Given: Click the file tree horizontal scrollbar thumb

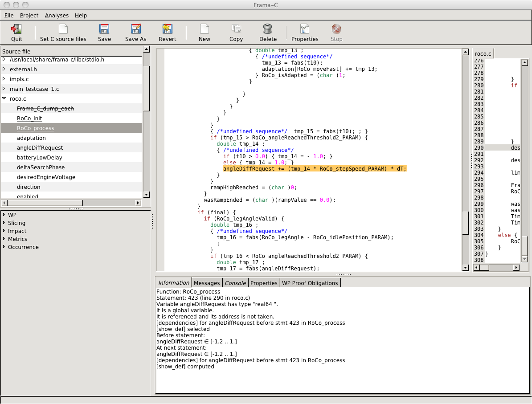Looking at the screenshot, I should point(45,203).
